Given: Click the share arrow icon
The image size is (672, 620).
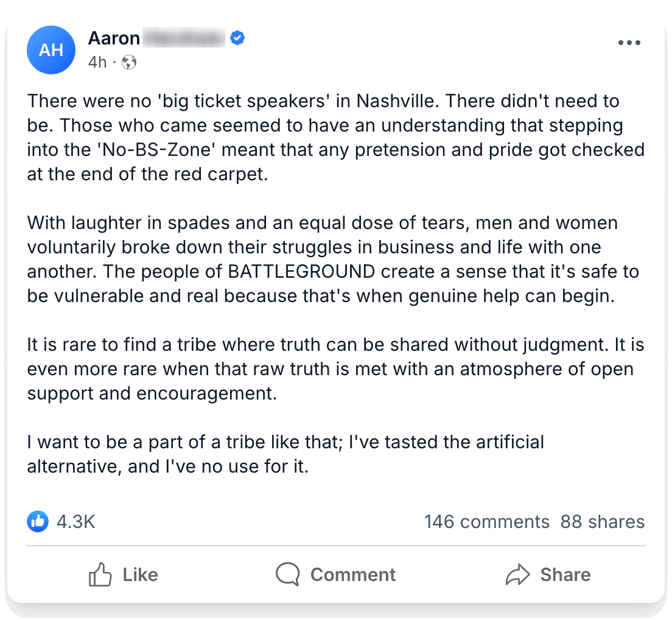Looking at the screenshot, I should pyautogui.click(x=517, y=574).
